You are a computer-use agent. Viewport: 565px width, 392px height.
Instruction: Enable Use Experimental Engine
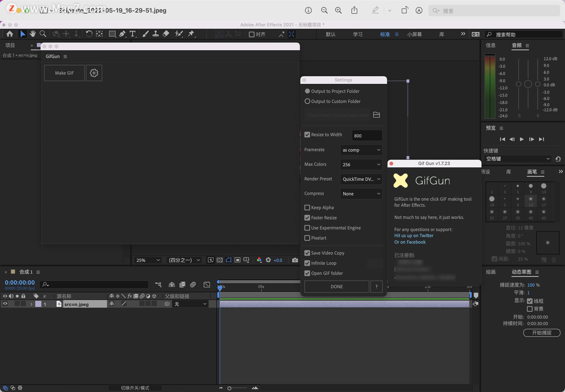pos(307,228)
